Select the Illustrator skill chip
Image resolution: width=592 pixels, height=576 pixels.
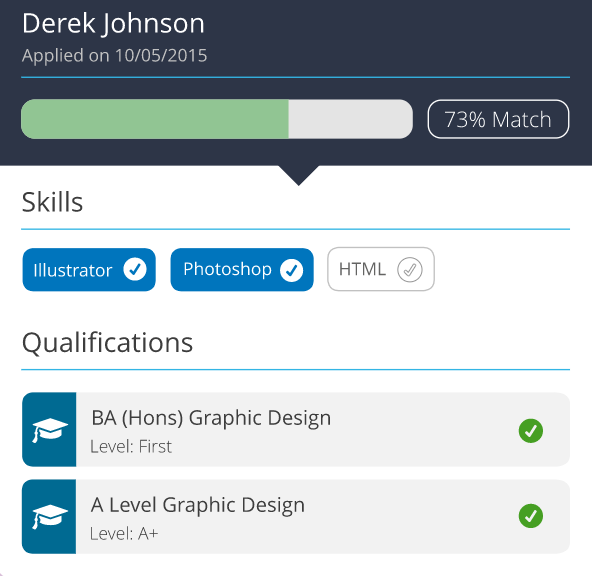pos(89,270)
